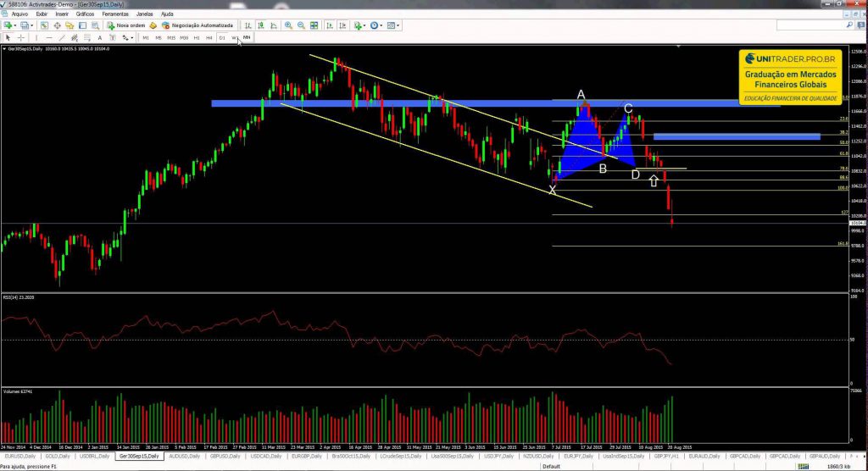Select the text tool A
Screen dimensions: 868x471
click(100, 37)
